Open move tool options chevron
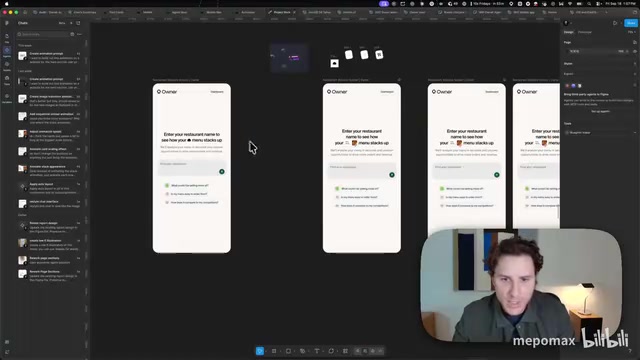 coord(267,351)
